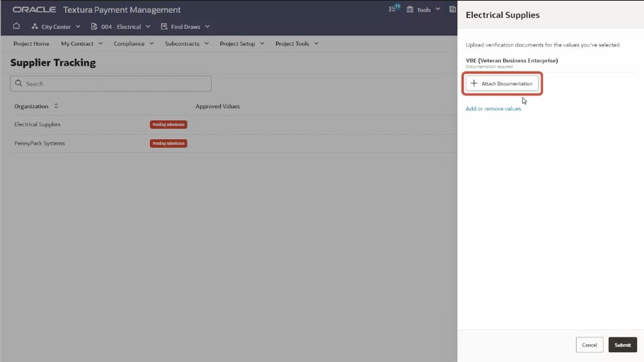644x362 pixels.
Task: Click Pending submission badge for PennyPack Systems
Action: (168, 144)
